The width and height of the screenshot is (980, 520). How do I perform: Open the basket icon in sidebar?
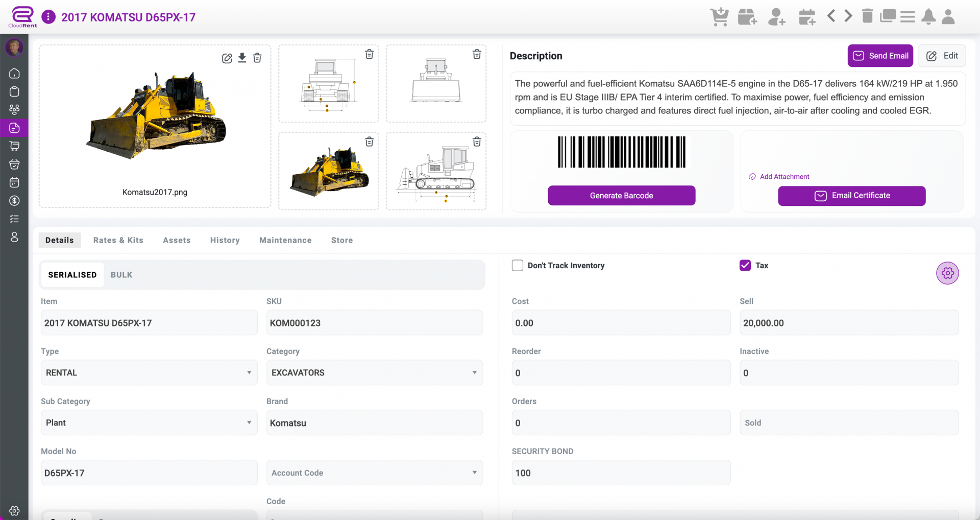click(14, 164)
